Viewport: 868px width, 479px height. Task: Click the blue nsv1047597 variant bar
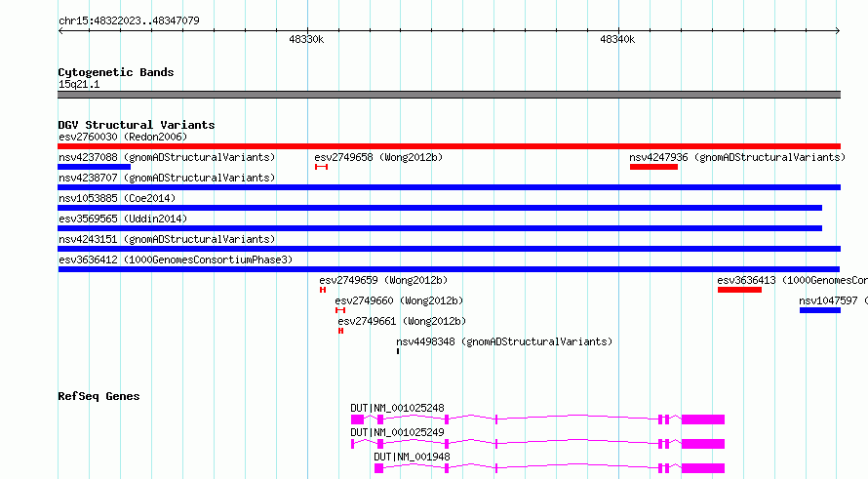pyautogui.click(x=820, y=310)
